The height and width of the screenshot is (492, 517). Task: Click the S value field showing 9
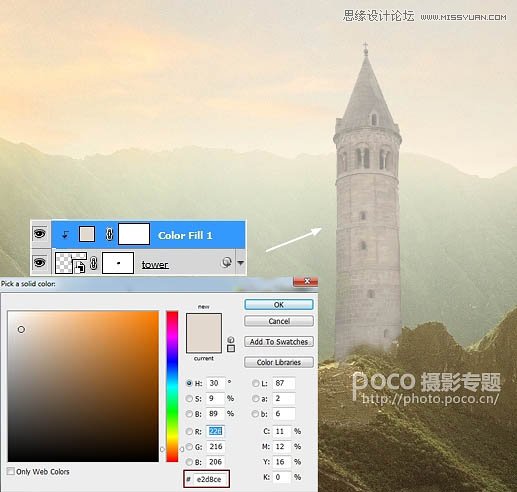[215, 398]
